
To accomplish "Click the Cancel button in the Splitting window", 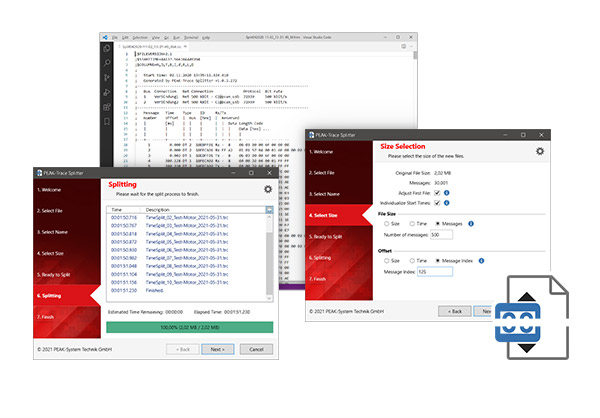I will click(256, 349).
